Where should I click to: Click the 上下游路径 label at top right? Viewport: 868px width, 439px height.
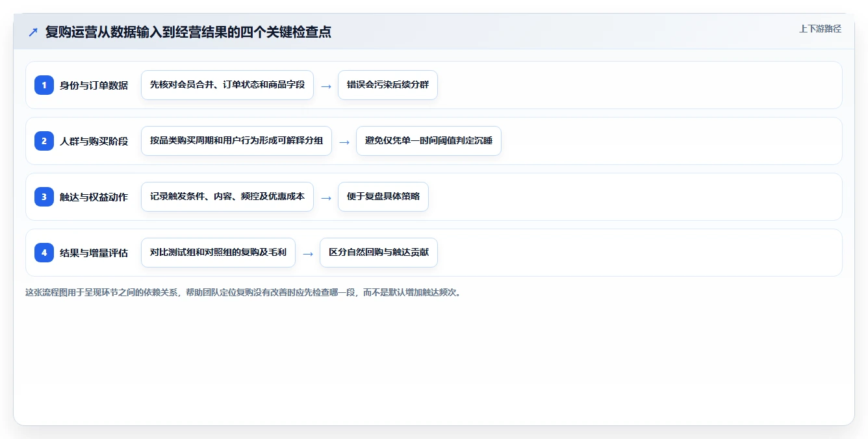(x=820, y=29)
